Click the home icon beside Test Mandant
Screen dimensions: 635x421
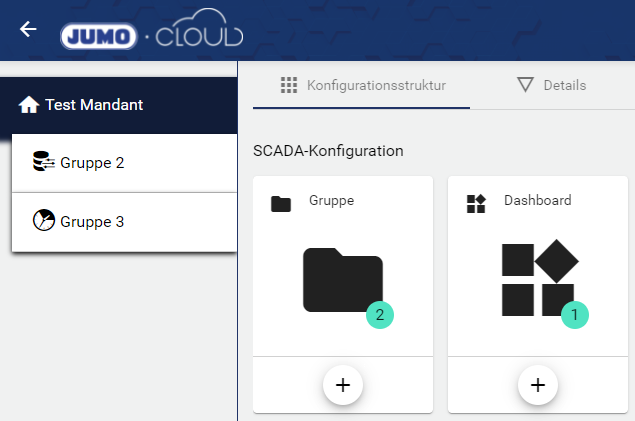(x=29, y=105)
